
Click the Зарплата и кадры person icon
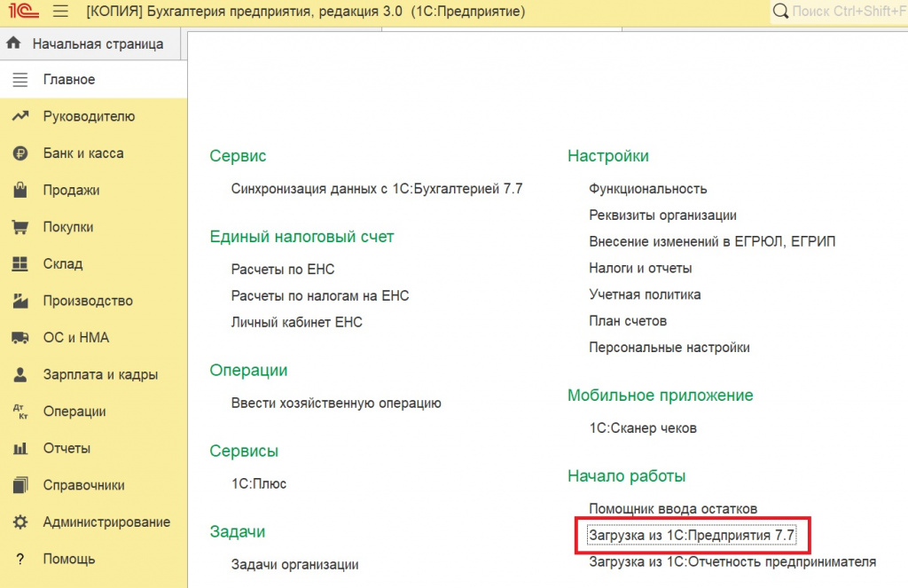[20, 375]
